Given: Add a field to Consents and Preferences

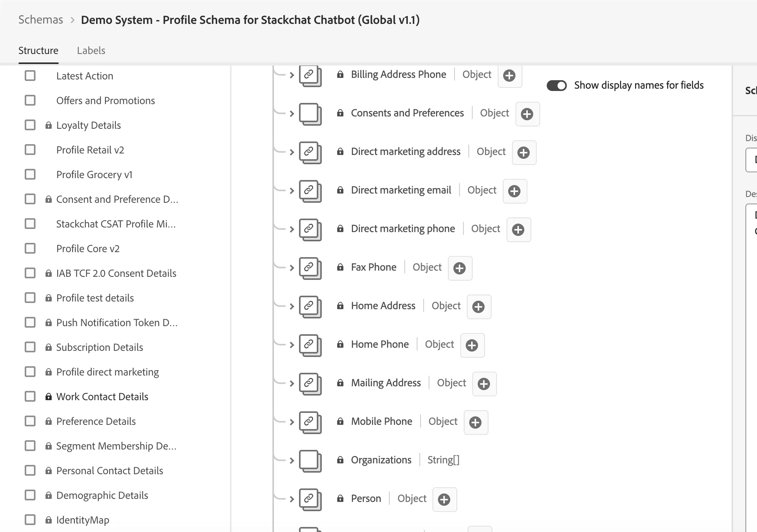Looking at the screenshot, I should coord(527,114).
